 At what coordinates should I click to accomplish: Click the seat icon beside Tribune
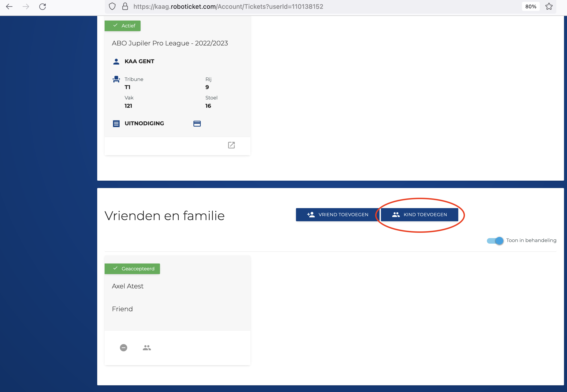click(116, 79)
